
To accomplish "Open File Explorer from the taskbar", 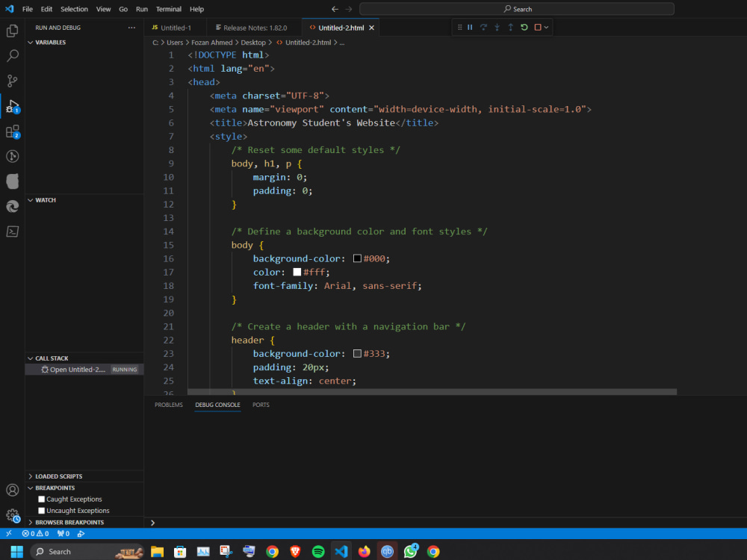I will [157, 552].
